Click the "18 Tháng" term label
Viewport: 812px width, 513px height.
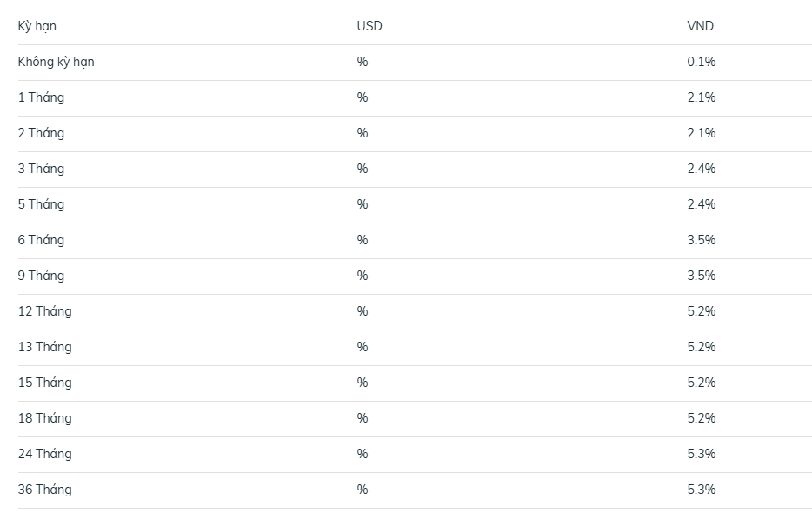click(x=44, y=418)
